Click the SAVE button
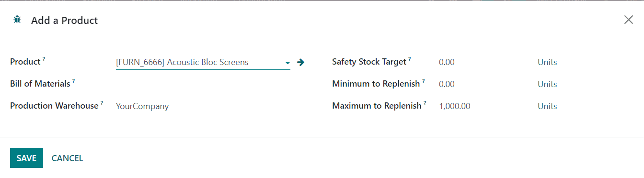This screenshot has height=178, width=644. tap(26, 158)
